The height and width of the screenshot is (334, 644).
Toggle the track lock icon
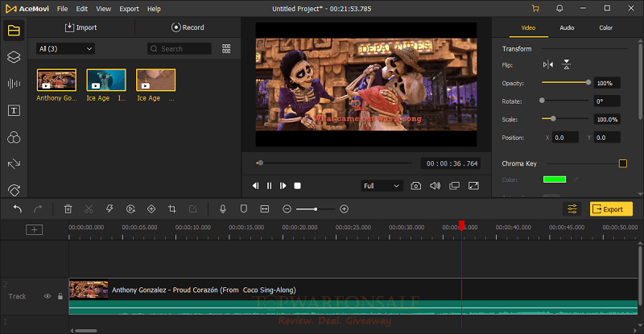[x=60, y=296]
